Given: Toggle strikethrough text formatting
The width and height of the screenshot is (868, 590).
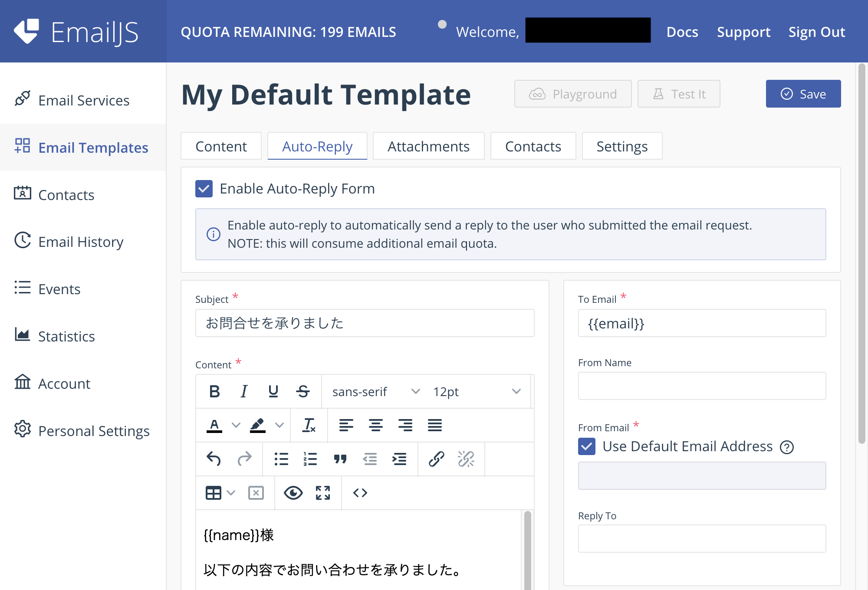Looking at the screenshot, I should 302,391.
